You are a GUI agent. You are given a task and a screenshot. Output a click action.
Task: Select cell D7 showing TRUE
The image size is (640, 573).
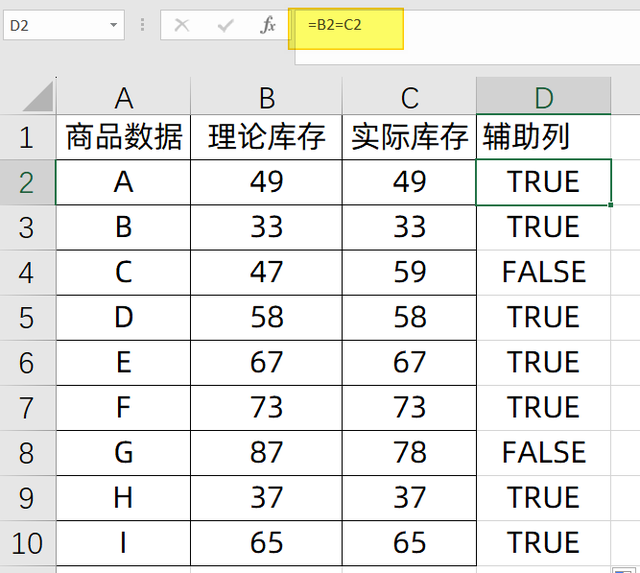[x=544, y=408]
